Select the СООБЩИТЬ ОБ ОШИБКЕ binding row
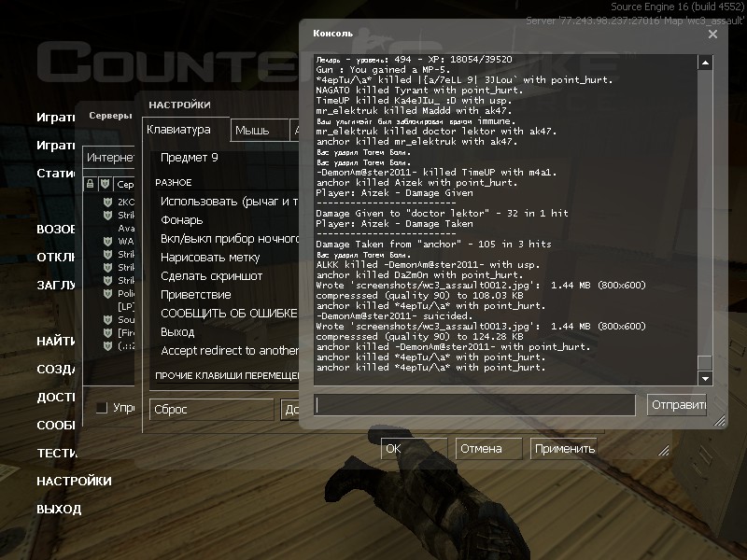Viewport: 747px width, 560px height. click(x=226, y=314)
